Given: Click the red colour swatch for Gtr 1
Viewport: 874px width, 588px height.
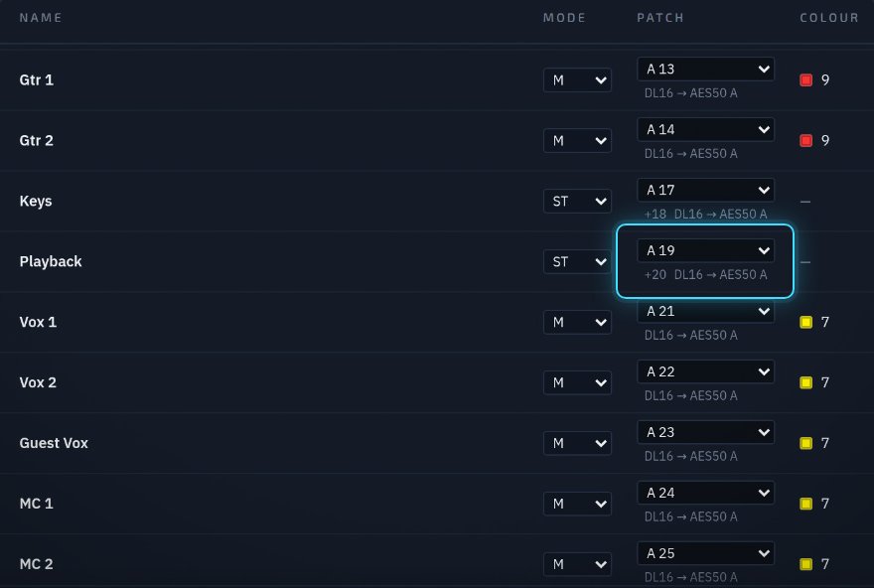Looking at the screenshot, I should (x=805, y=80).
